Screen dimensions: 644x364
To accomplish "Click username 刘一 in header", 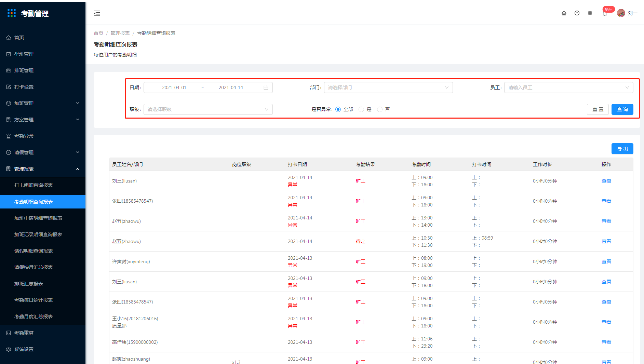I will (x=633, y=13).
